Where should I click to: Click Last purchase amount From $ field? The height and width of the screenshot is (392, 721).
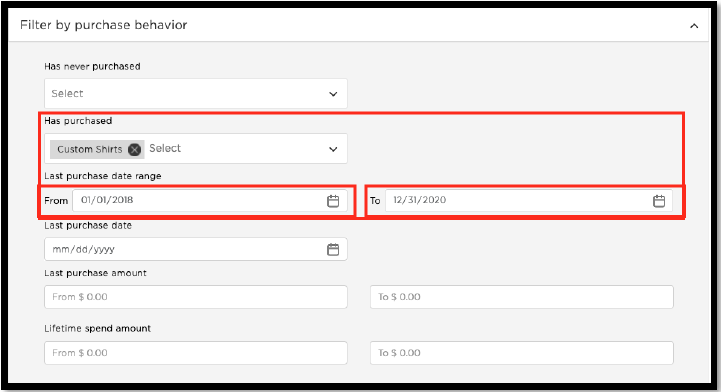coord(196,297)
